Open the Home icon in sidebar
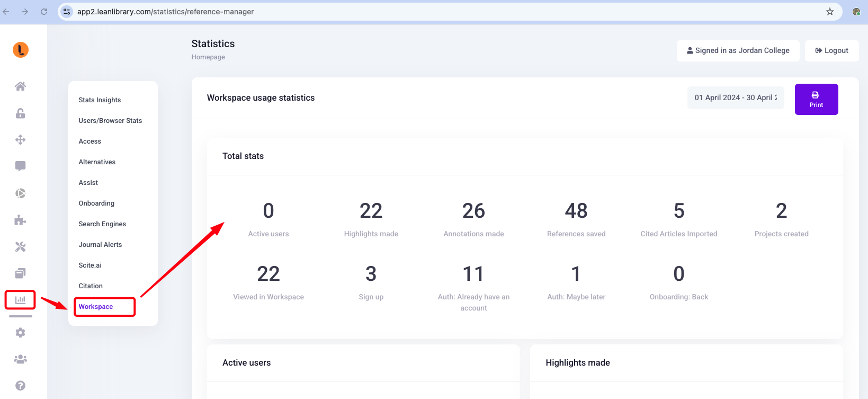 tap(20, 86)
